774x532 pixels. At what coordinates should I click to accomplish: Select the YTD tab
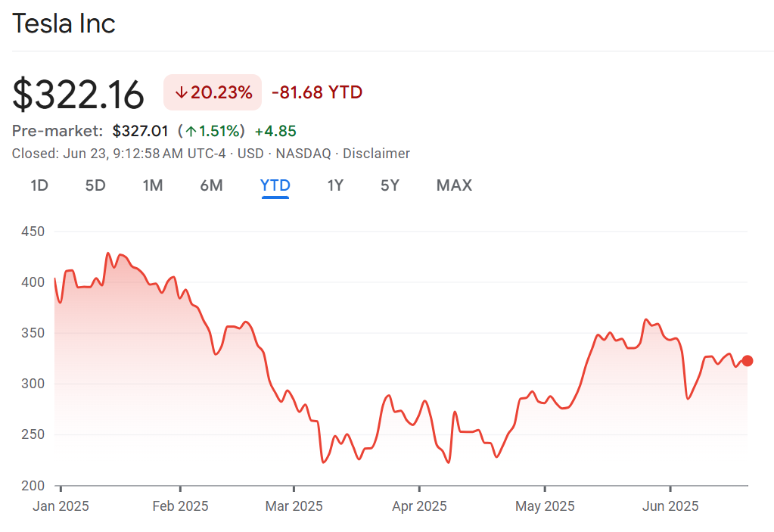pyautogui.click(x=275, y=185)
